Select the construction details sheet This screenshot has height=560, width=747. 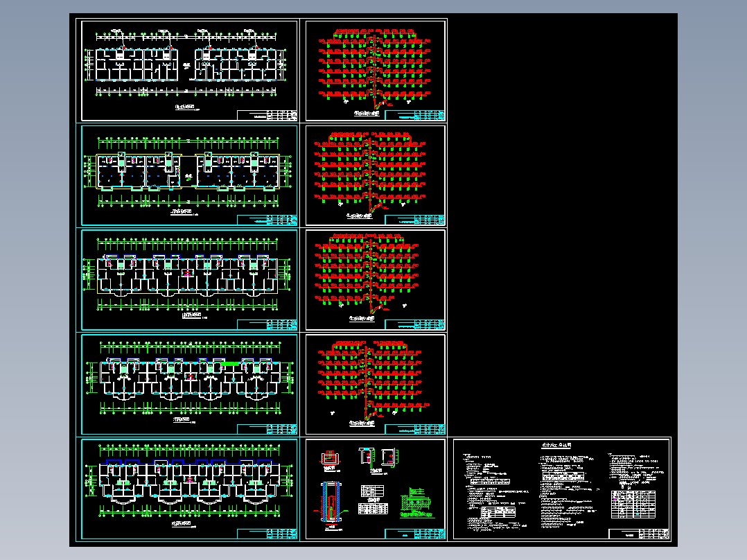coord(376,489)
